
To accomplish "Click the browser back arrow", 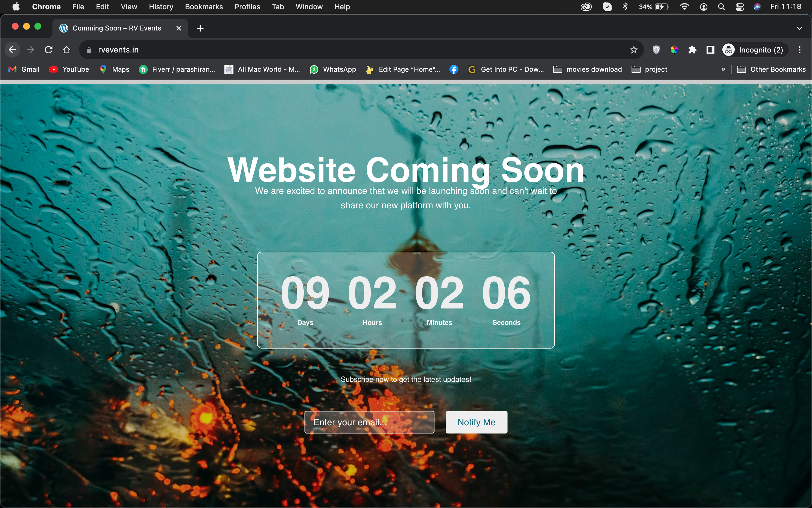I will 12,50.
